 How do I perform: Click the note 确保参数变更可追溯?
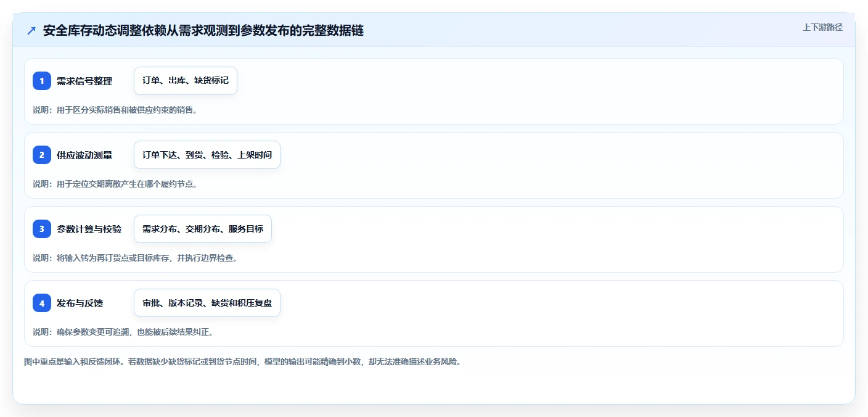pos(123,332)
